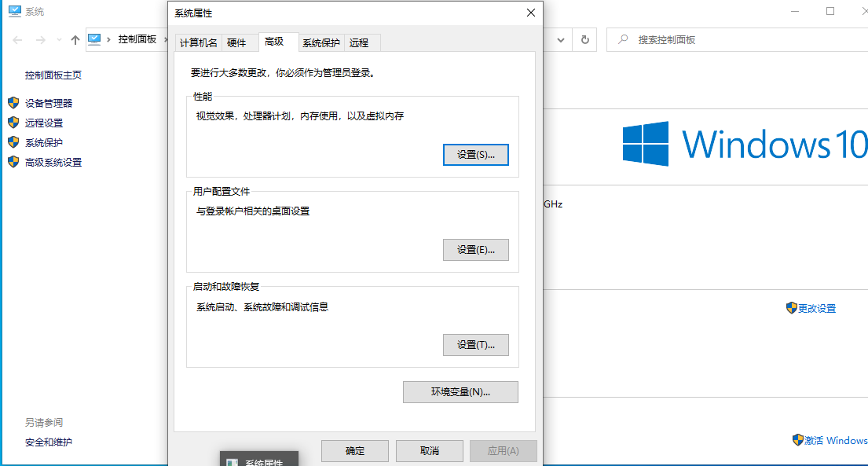This screenshot has height=466, width=868.
Task: Open user profile settings 设置(E) button
Action: pyautogui.click(x=475, y=250)
